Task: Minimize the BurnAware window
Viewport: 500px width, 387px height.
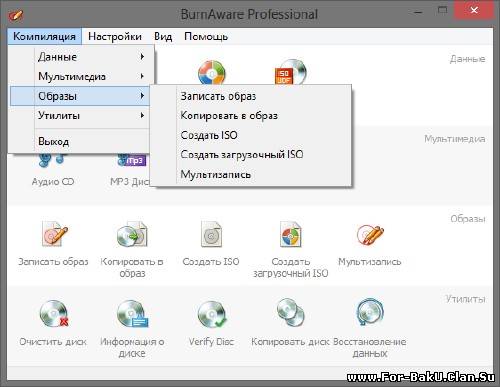Action: pyautogui.click(x=418, y=12)
